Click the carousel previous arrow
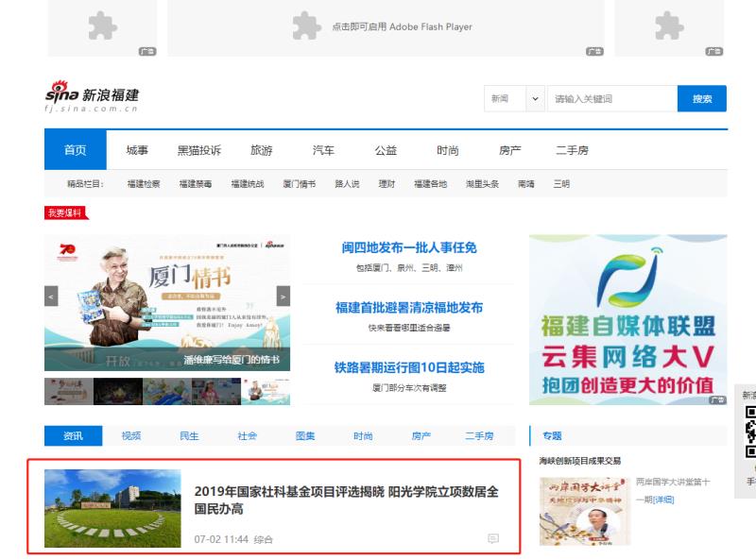Viewport: 756px width, 560px height. pyautogui.click(x=51, y=297)
